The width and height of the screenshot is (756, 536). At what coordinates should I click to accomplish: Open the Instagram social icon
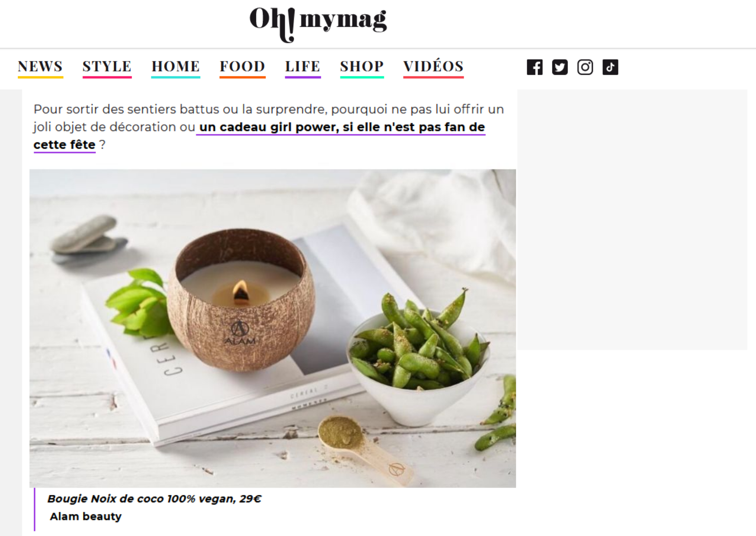click(585, 67)
